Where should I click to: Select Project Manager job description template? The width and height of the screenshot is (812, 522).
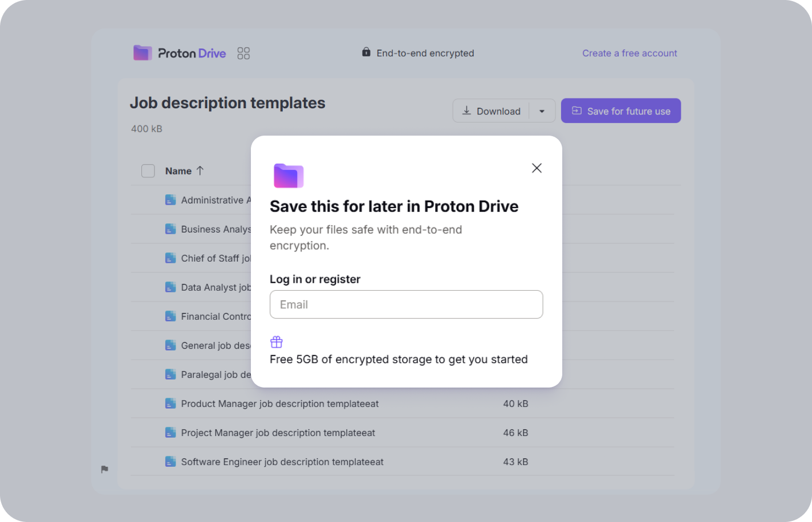pyautogui.click(x=278, y=433)
